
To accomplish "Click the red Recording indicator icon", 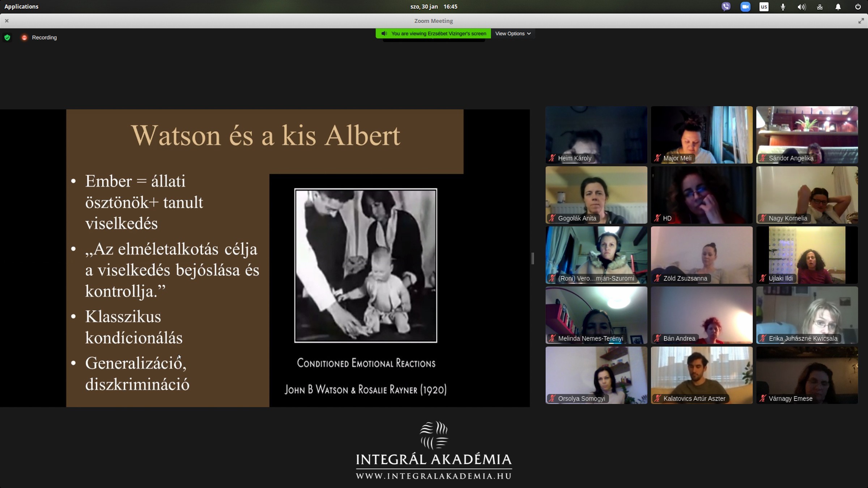I will pos(24,38).
